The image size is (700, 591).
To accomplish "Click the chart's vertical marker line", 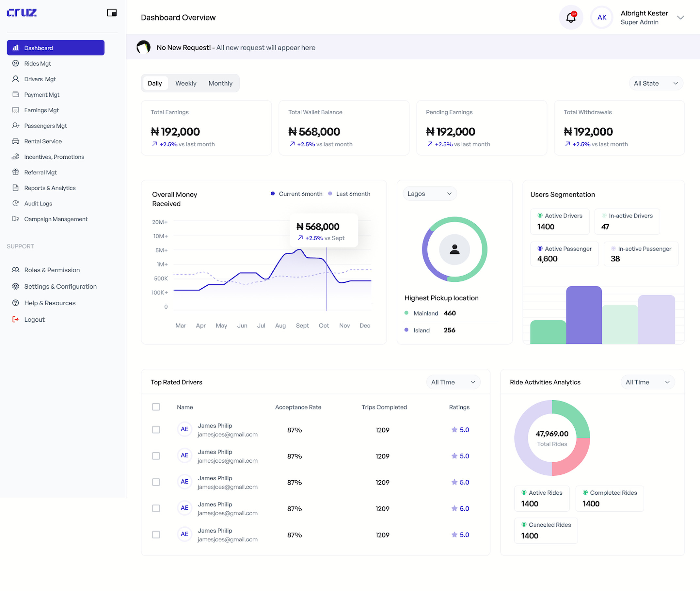I will pyautogui.click(x=326, y=279).
